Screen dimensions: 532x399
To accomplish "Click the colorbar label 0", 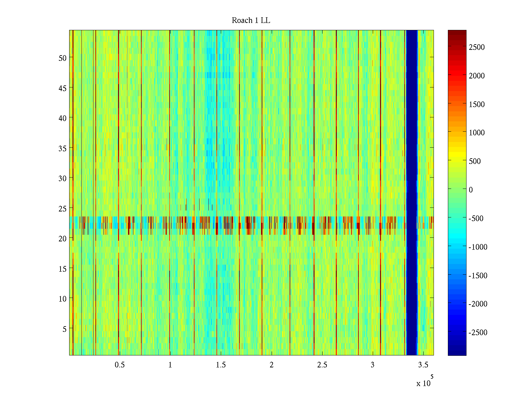I will [x=470, y=190].
